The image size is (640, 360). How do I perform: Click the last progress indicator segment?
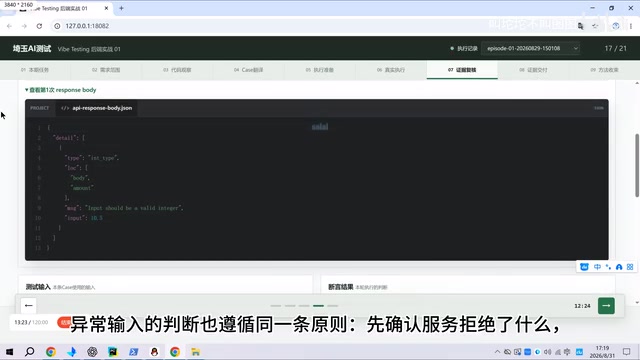(333, 306)
